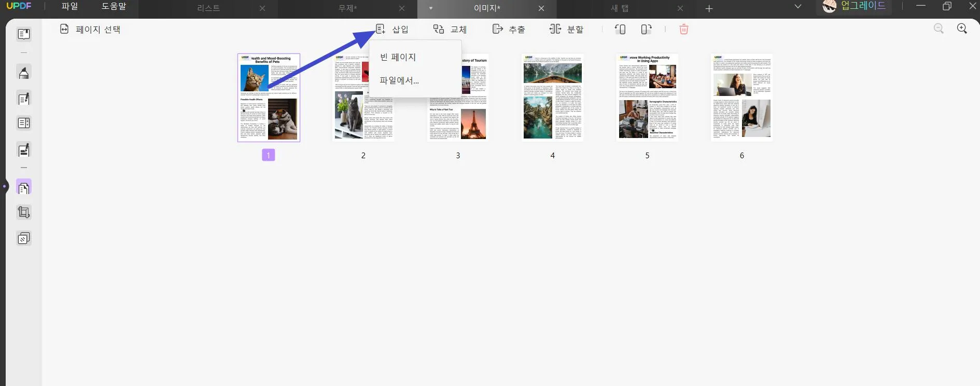Viewport: 980px width, 386px height.
Task: Click the highlighted page number 1 label
Action: 269,155
